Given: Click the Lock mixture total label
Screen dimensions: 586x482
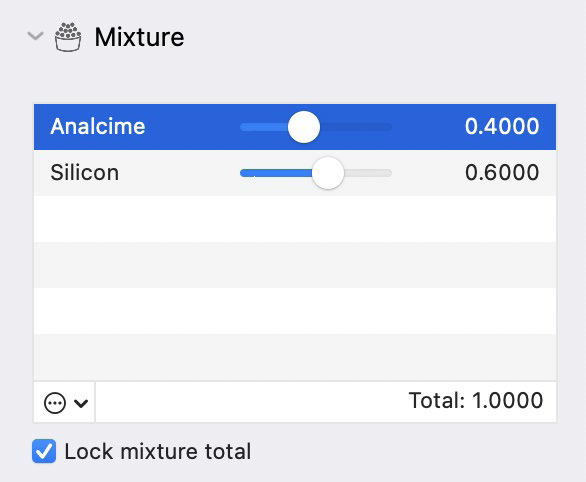Looking at the screenshot, I should coord(158,451).
